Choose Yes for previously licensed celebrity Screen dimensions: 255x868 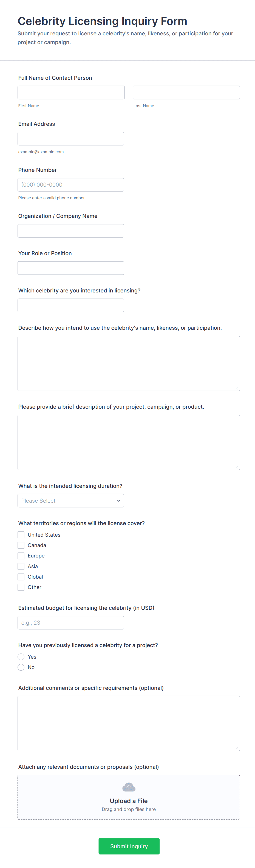click(21, 657)
